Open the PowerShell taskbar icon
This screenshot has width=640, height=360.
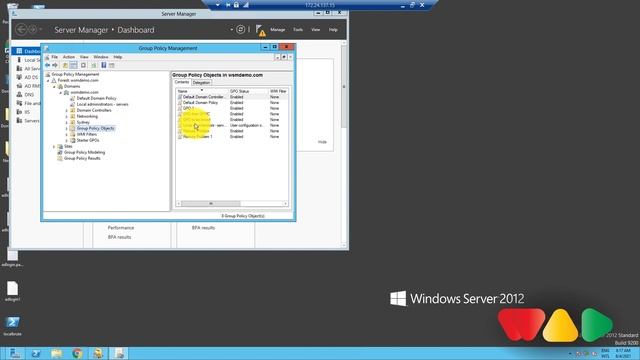(x=36, y=353)
